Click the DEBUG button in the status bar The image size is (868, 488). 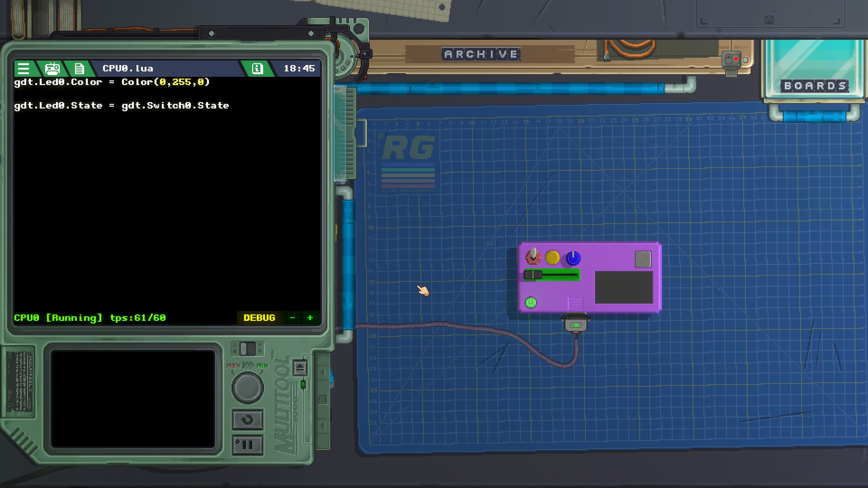[x=259, y=318]
